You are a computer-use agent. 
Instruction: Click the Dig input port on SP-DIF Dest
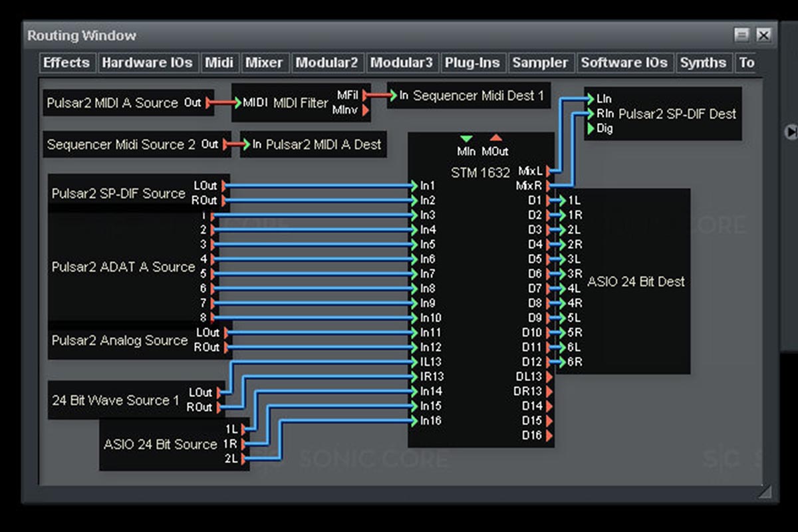[590, 129]
